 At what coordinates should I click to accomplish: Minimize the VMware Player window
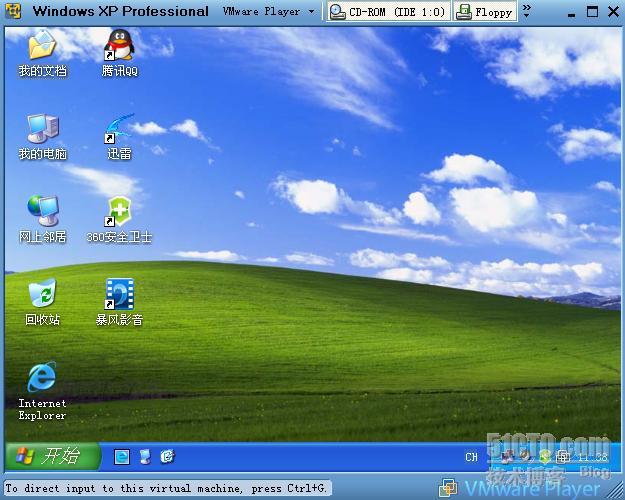[x=571, y=14]
